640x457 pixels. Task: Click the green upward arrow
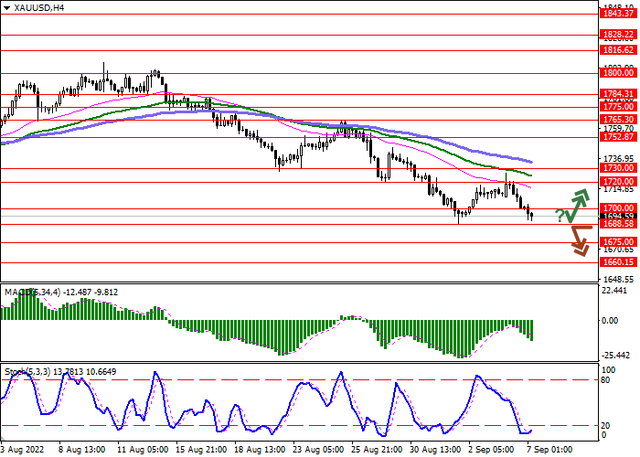pyautogui.click(x=577, y=204)
